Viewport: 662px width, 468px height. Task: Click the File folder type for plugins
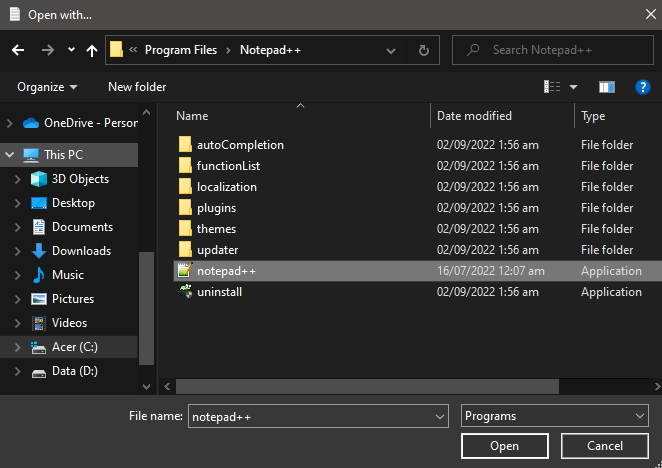[x=607, y=208]
